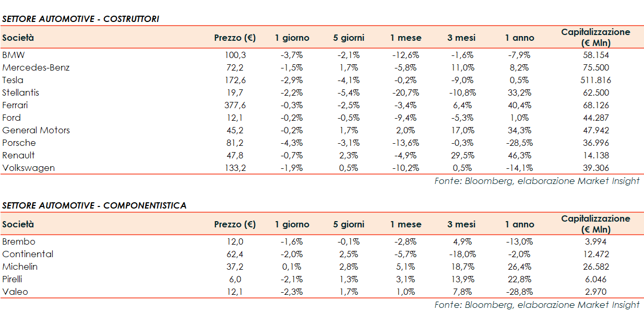Select the Pirelli row label
Viewport: 644px width, 311px height.
tap(13, 279)
